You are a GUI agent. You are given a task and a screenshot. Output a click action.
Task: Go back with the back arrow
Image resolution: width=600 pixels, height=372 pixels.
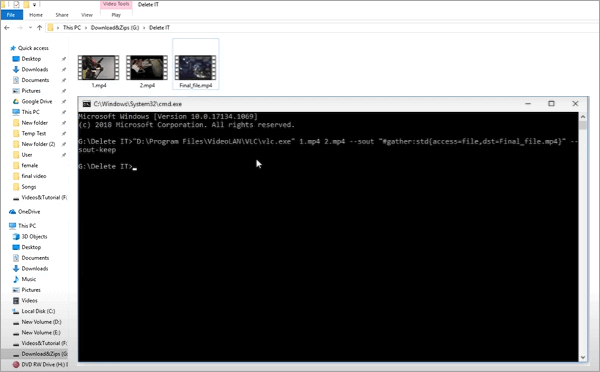[7, 28]
